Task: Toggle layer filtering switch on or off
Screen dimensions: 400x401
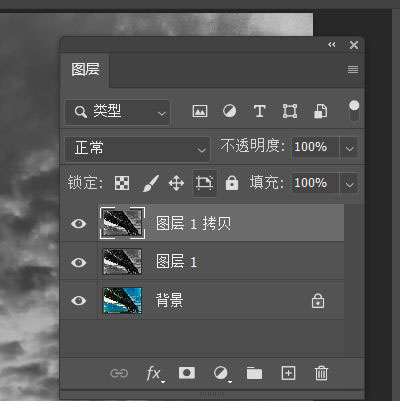Action: coord(354,111)
